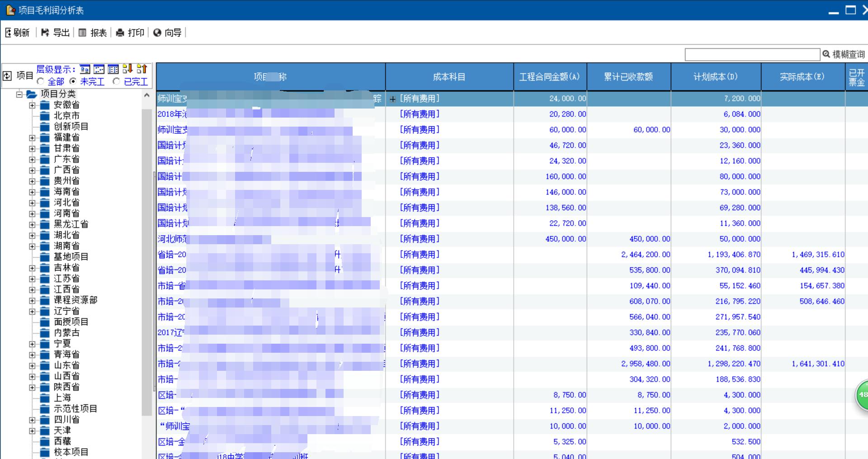
Task: Click the 模糊查询 search button
Action: (843, 54)
